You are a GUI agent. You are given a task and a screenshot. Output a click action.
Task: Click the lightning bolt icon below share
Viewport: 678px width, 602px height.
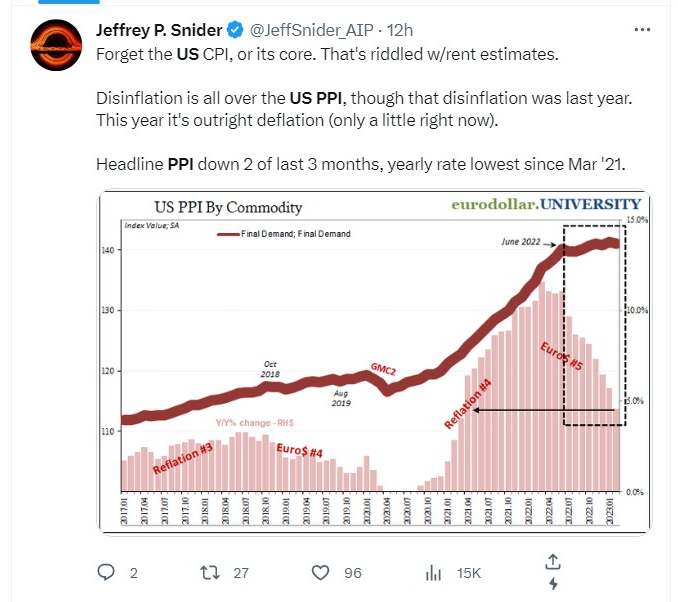click(551, 584)
